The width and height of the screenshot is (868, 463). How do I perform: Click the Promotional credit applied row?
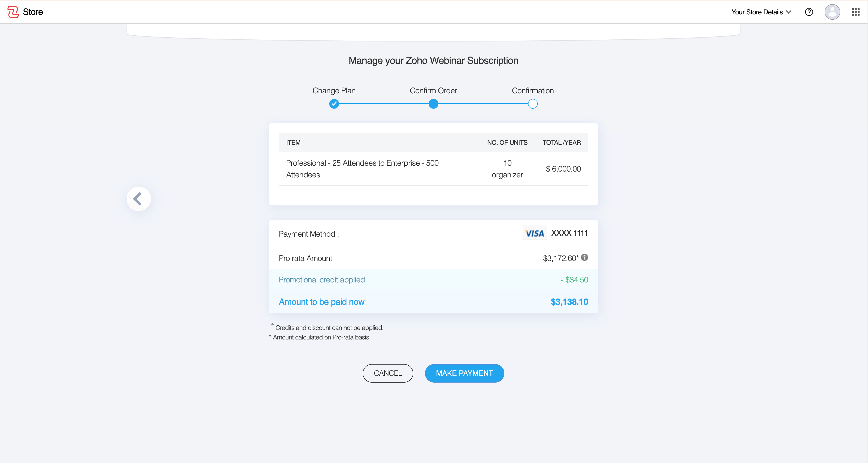tap(433, 280)
